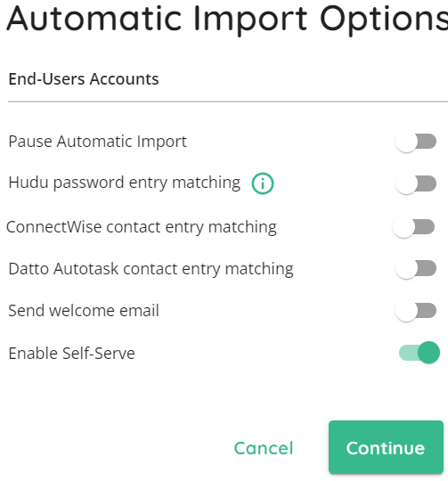
Task: Click the divider line under End-Users Accounts
Action: pos(228,102)
